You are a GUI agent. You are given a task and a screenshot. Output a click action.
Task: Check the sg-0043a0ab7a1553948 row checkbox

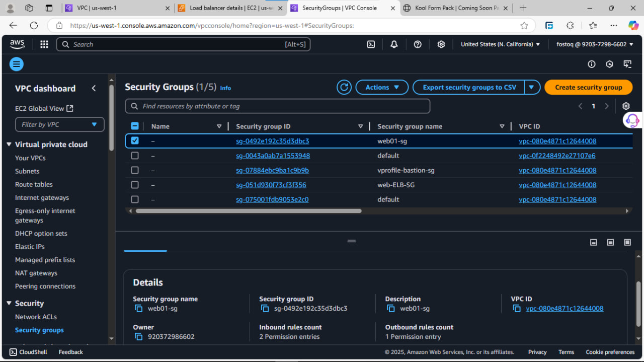coord(135,156)
